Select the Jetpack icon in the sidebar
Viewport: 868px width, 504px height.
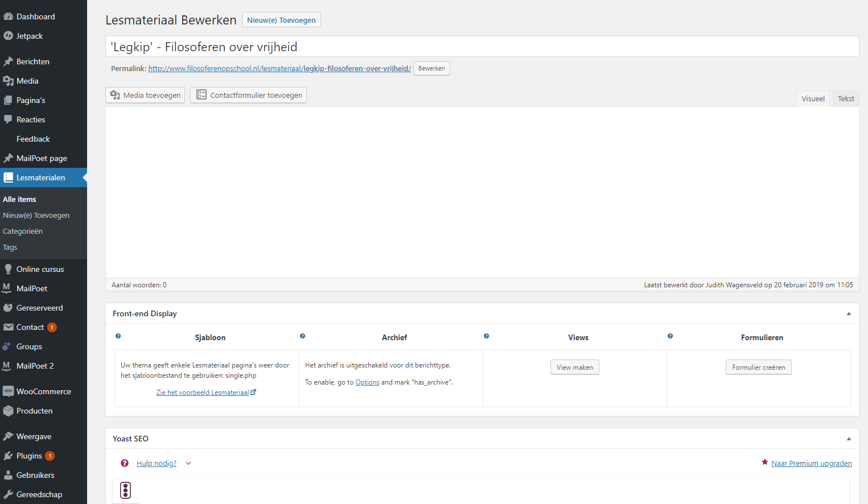click(x=9, y=36)
